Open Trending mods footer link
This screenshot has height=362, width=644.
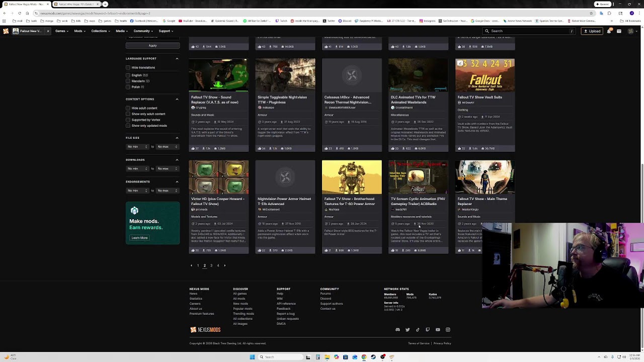click(244, 314)
